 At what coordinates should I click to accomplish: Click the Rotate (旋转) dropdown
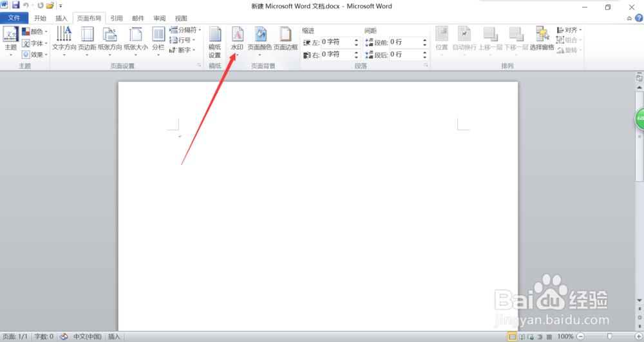(x=569, y=50)
